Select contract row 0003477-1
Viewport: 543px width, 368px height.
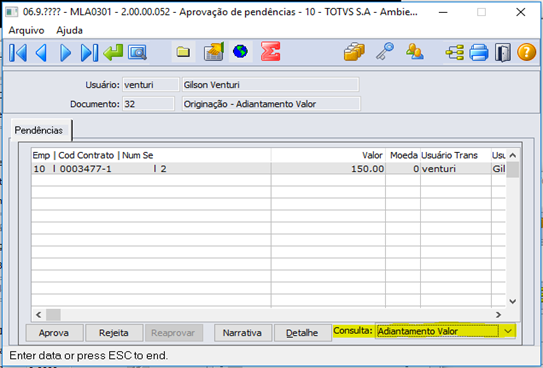point(268,169)
